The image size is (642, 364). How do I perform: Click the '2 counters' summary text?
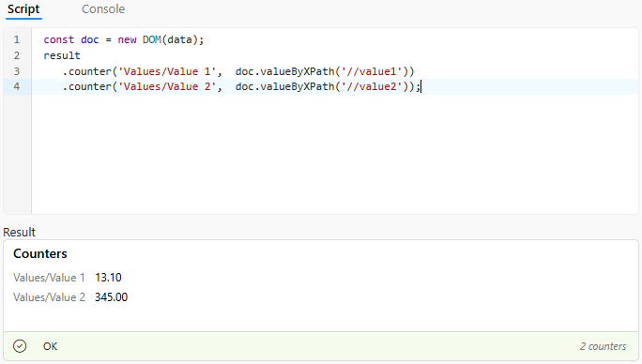(x=603, y=346)
